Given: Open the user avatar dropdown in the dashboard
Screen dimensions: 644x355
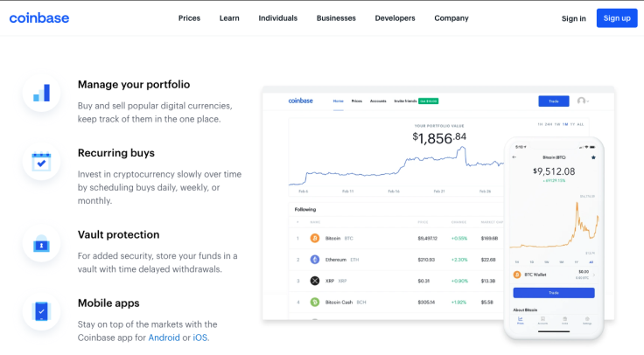Looking at the screenshot, I should (x=582, y=101).
